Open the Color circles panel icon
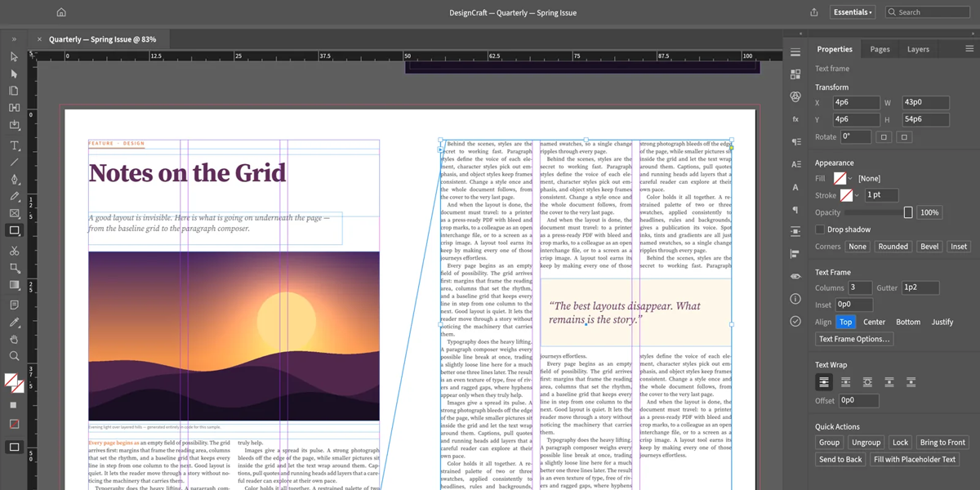This screenshot has width=980, height=490. tap(795, 96)
